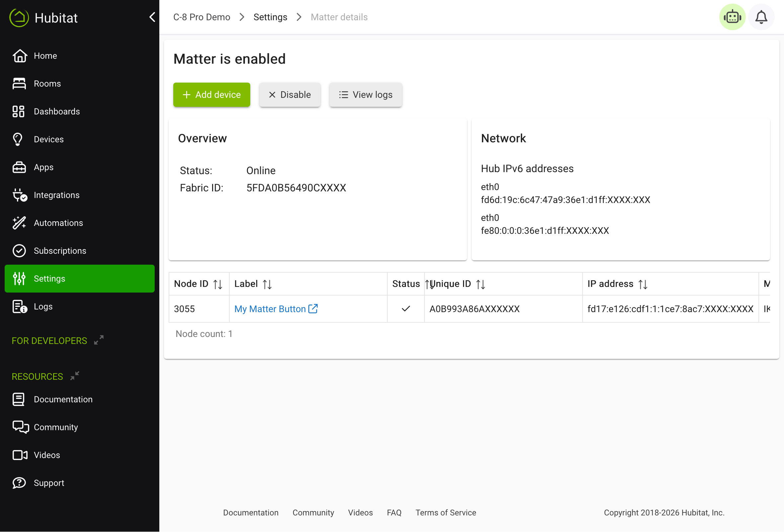The width and height of the screenshot is (784, 532).
Task: Open Subscriptions in sidebar
Action: pos(80,251)
